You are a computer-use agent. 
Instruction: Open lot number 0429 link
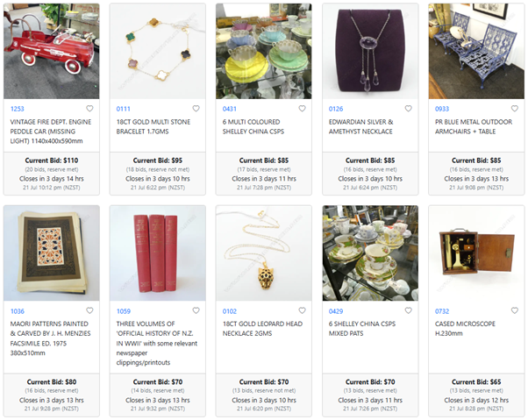click(336, 310)
